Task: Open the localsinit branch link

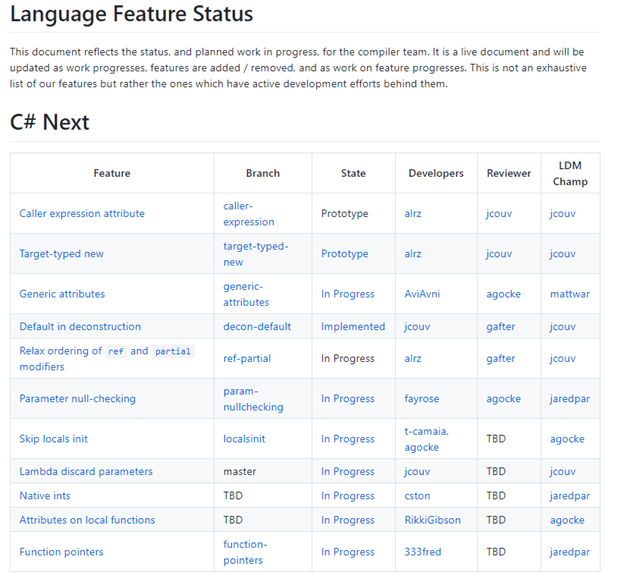Action: point(244,439)
